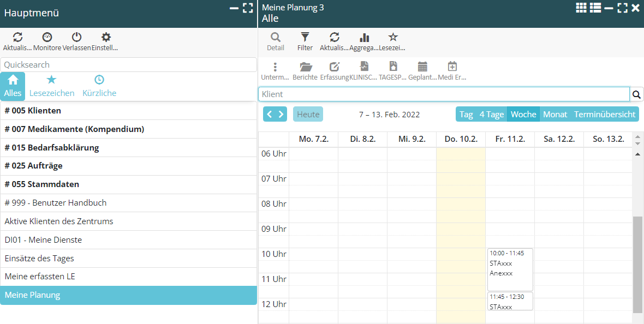Click the calendar vertical scrollbar thumb
This screenshot has width=644, height=324.
(x=637, y=264)
